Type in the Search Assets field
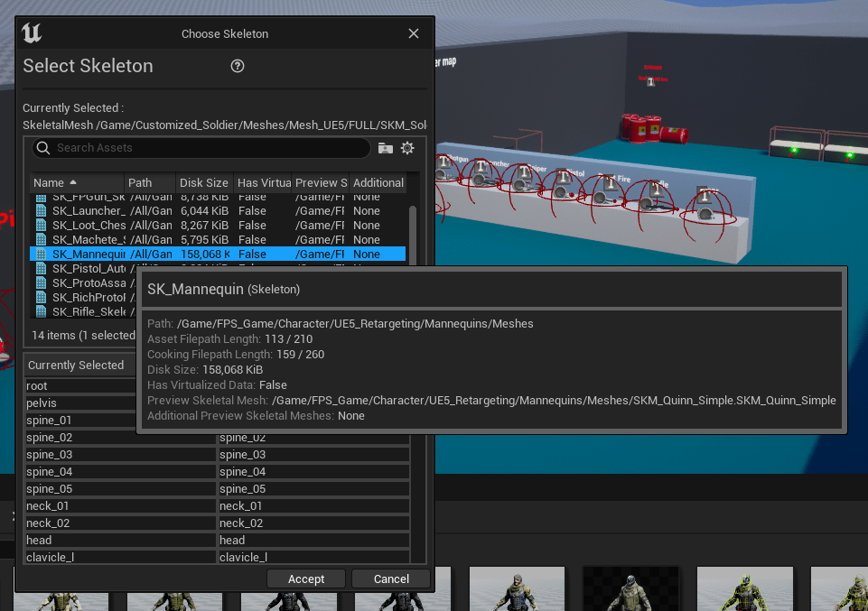This screenshot has width=868, height=611. (x=208, y=148)
